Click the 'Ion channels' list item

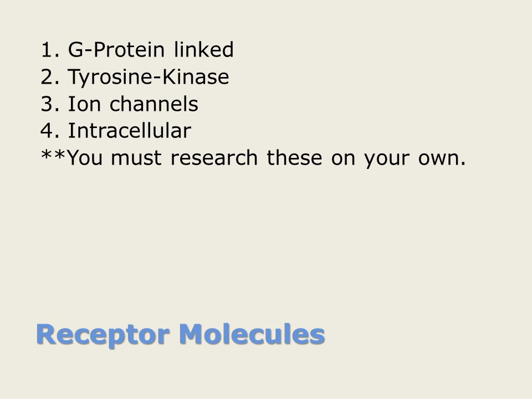point(133,104)
